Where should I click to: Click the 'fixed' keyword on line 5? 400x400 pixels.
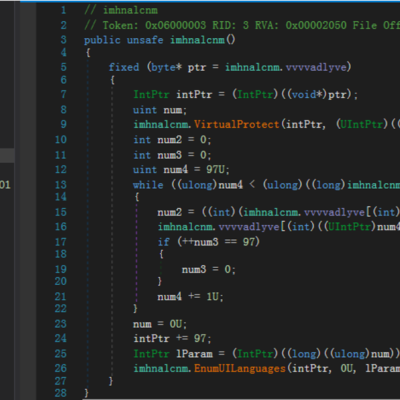coord(124,67)
